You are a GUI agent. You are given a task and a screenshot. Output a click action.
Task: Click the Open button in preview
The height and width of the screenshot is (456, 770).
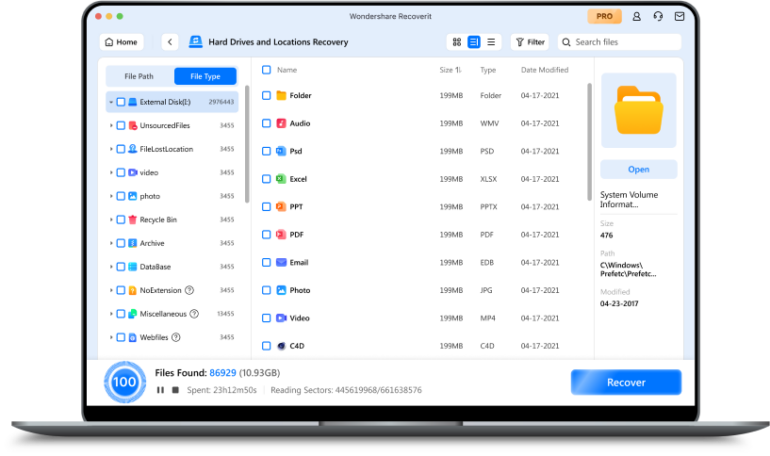[x=638, y=169]
